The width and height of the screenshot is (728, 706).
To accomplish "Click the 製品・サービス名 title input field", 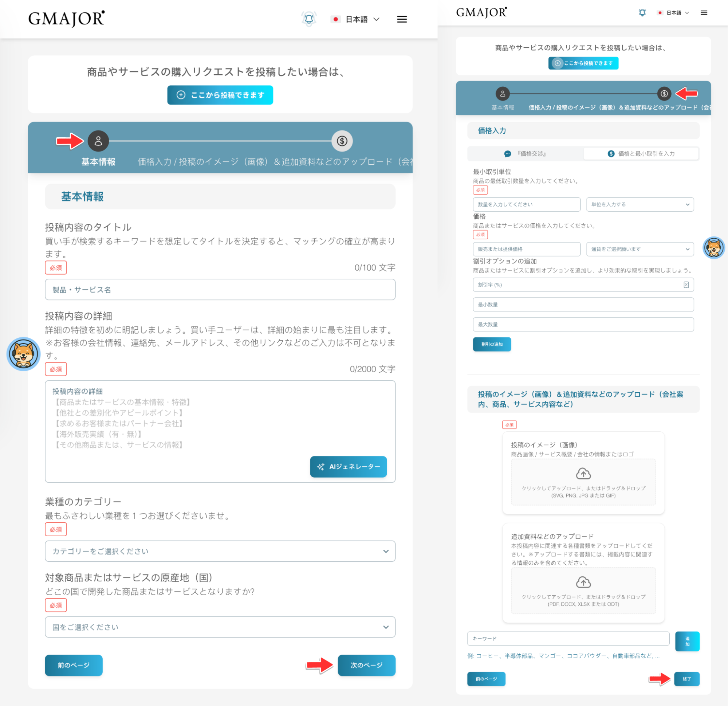I will point(220,290).
